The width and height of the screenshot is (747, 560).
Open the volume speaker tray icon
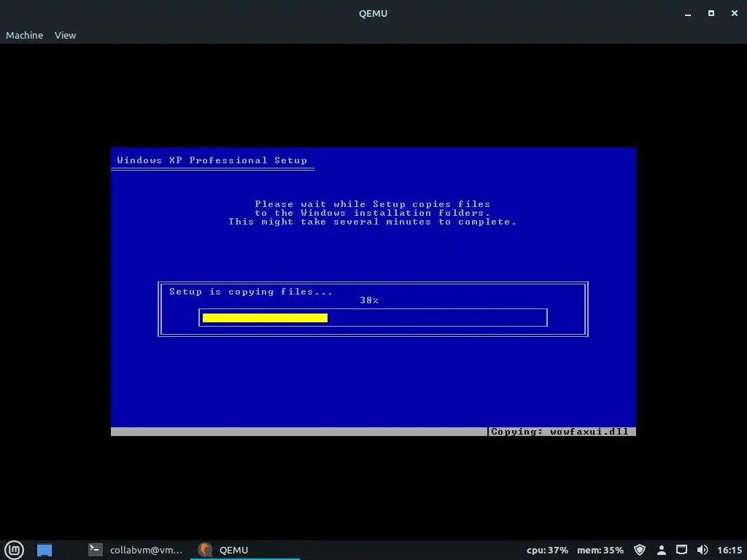703,550
